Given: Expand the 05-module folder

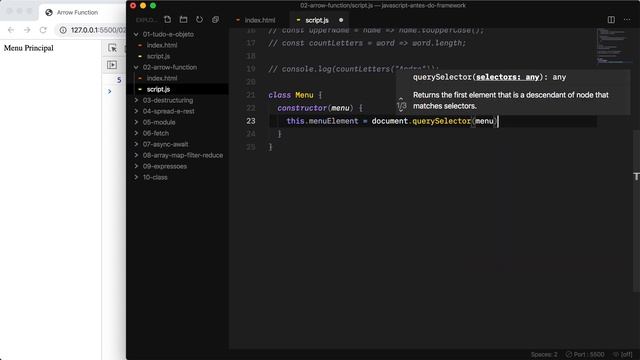Looking at the screenshot, I should pos(159,122).
